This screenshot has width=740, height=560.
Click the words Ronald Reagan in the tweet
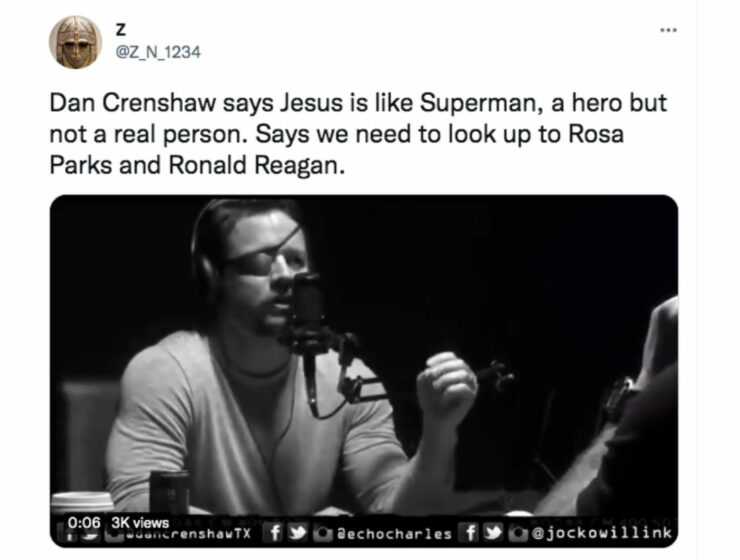point(271,165)
